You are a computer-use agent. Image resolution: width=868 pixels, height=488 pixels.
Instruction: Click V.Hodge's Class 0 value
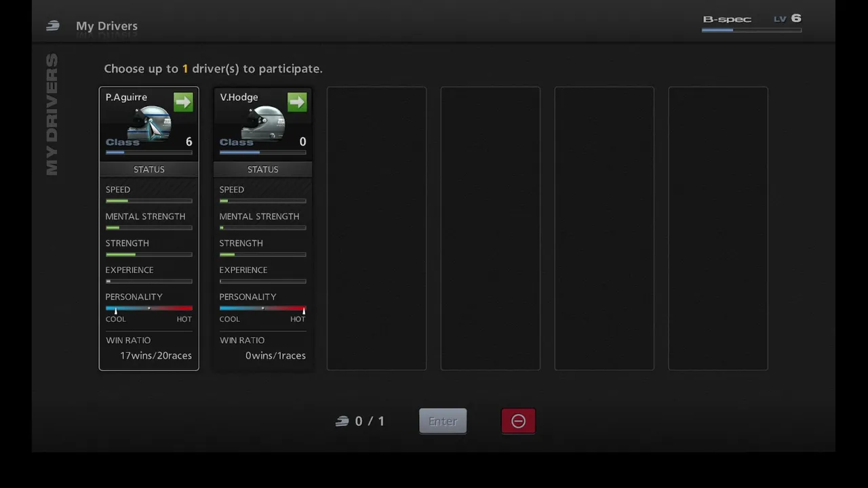(302, 142)
